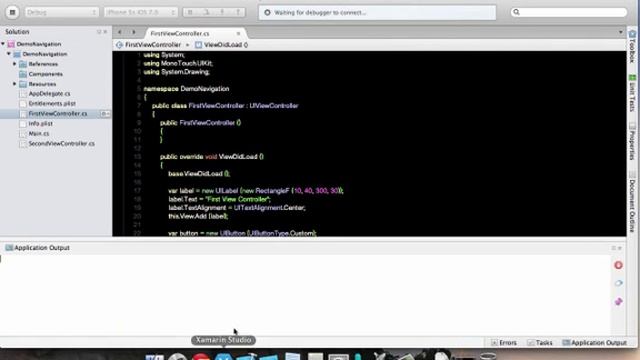Select Entitlements.plist in the solution tree
This screenshot has width=640, height=360.
coord(52,104)
